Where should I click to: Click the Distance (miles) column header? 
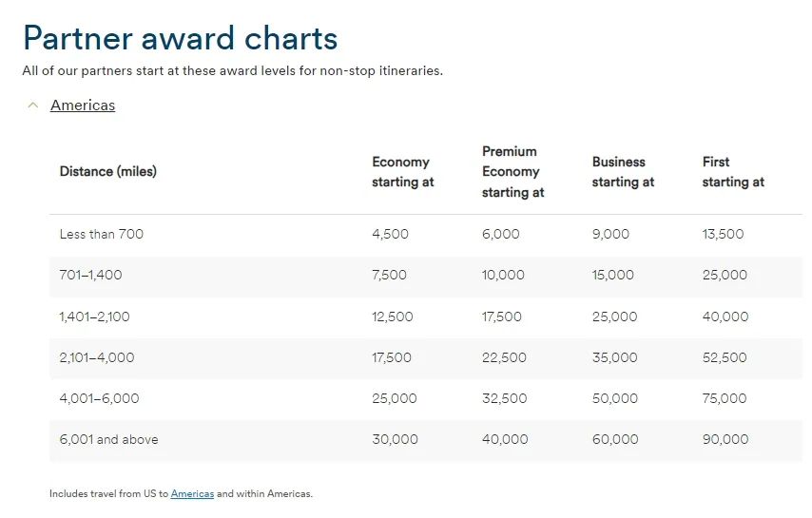(x=108, y=172)
